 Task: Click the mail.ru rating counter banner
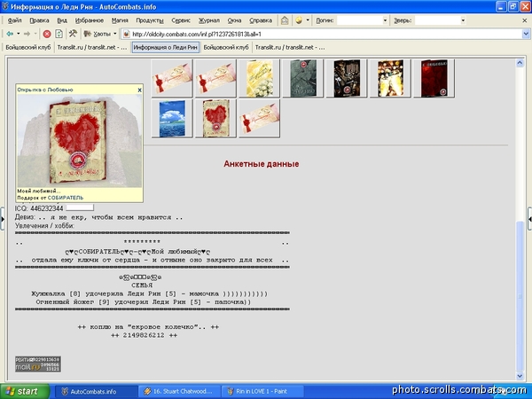click(x=38, y=364)
